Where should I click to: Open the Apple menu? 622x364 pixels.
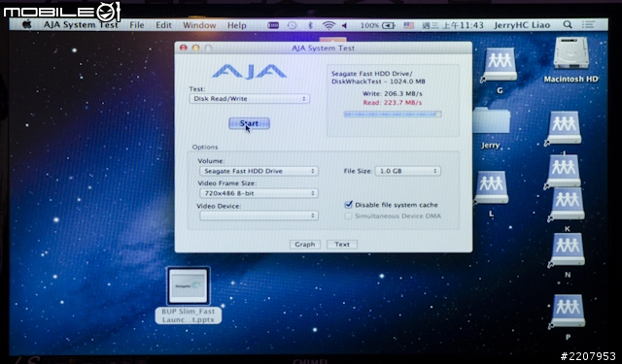[x=26, y=24]
